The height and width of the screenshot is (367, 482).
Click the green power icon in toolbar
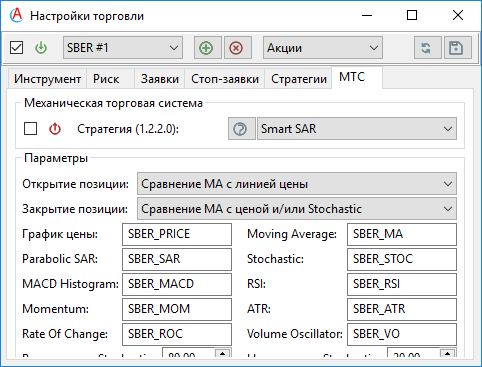tap(41, 48)
